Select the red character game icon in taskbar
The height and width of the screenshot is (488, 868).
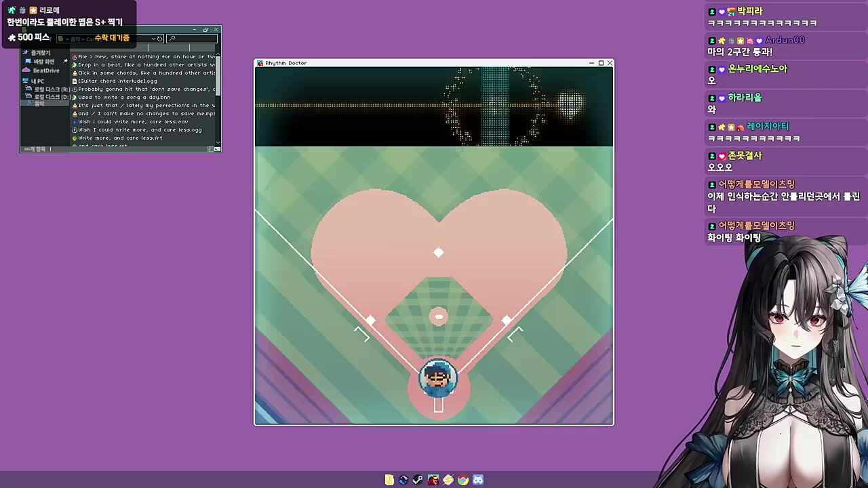coord(433,480)
